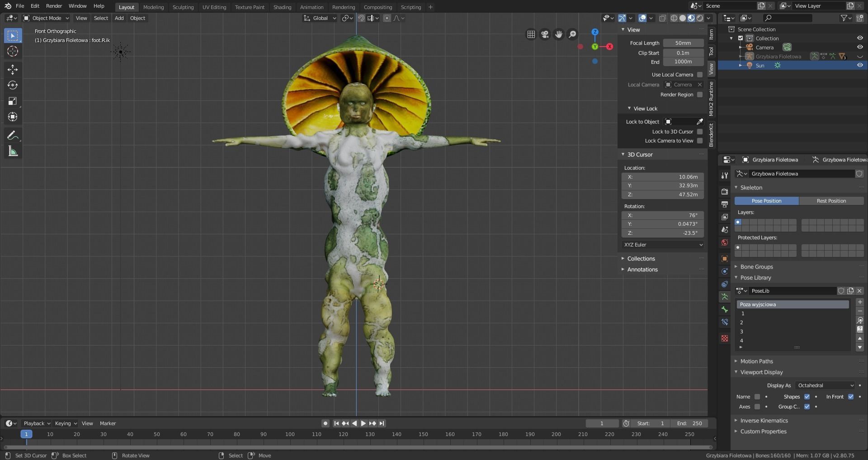The height and width of the screenshot is (460, 868).
Task: Select the 'Poza wyjsciowa' pose entry
Action: (x=793, y=304)
